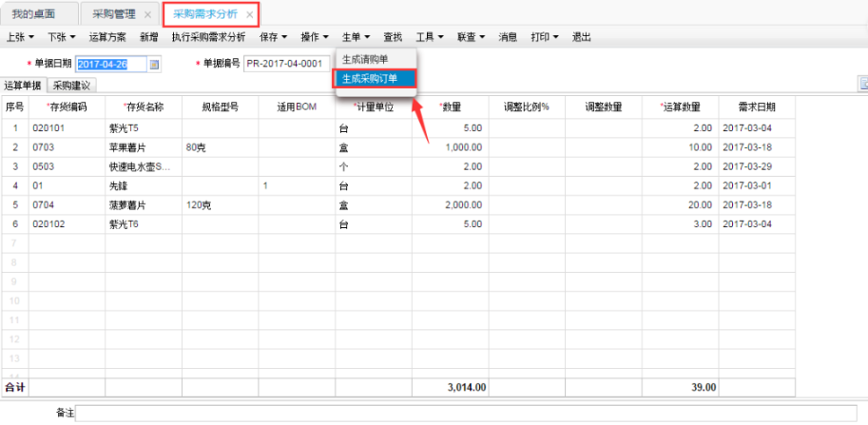Image resolution: width=868 pixels, height=425 pixels.
Task: Expand the 操作 dropdown menu
Action: click(315, 37)
